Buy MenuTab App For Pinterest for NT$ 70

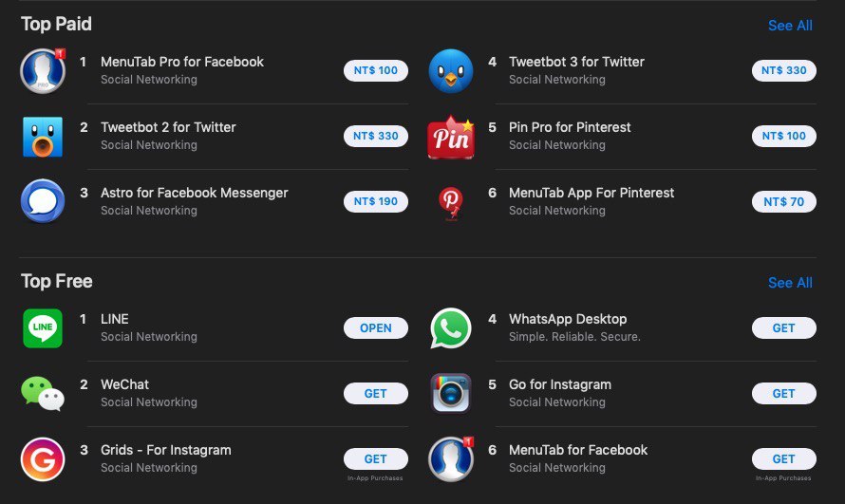783,201
